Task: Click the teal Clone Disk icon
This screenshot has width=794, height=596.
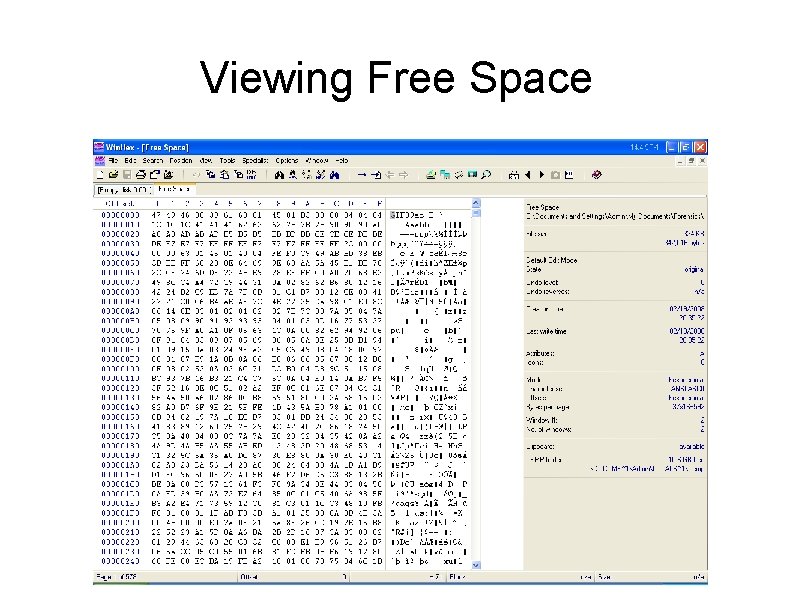Action: pyautogui.click(x=445, y=175)
